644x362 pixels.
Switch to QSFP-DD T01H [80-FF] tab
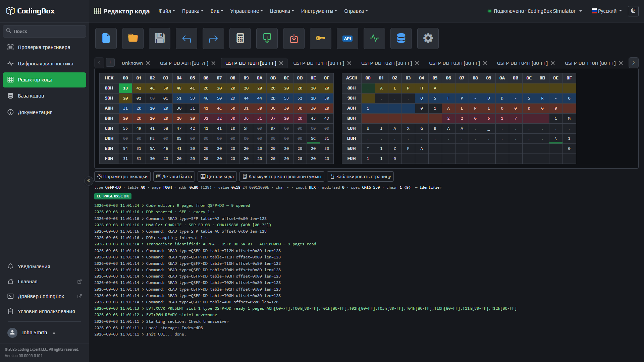(319, 63)
